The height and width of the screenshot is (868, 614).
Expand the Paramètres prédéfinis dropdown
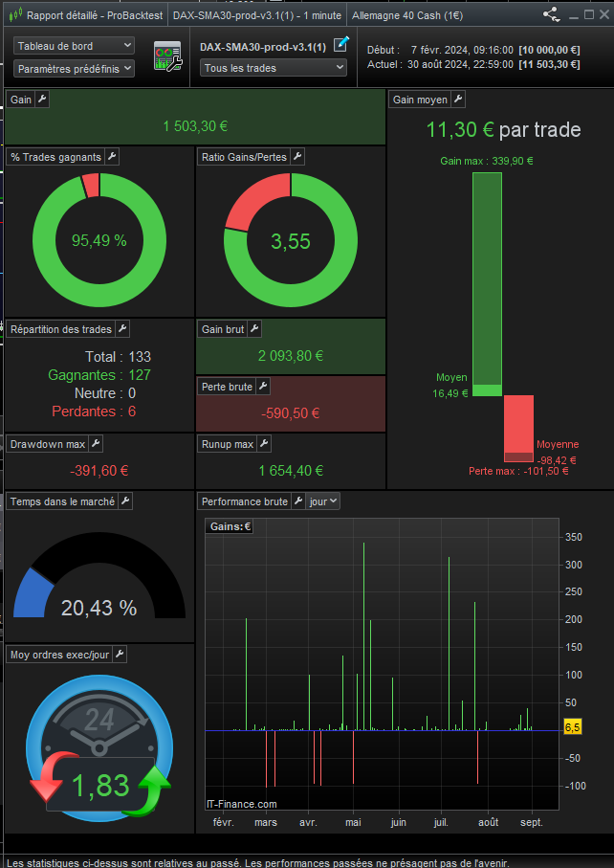74,69
